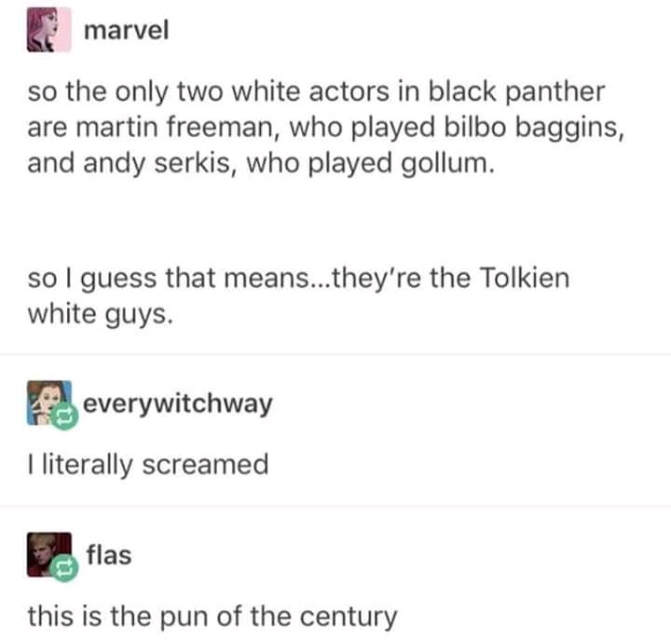Click the divider above flas's reblog
The width and height of the screenshot is (671, 644).
335,506
